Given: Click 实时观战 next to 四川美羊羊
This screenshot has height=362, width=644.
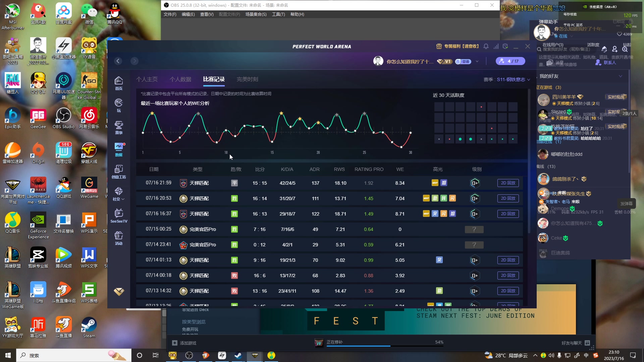Looking at the screenshot, I should click(x=616, y=97).
